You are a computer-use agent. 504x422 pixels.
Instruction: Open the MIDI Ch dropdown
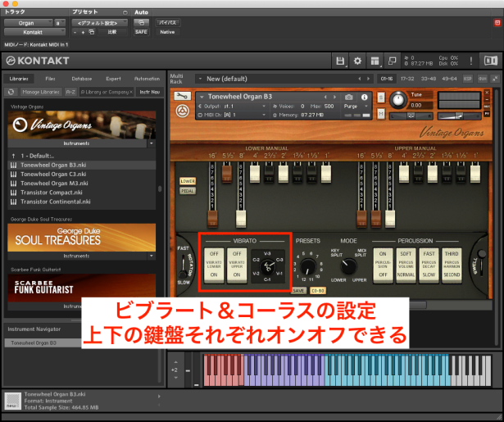click(232, 115)
